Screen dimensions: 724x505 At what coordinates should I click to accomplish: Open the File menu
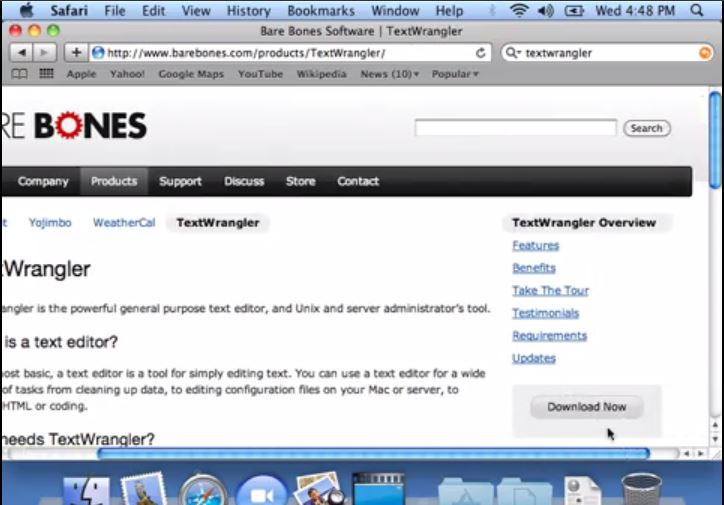[x=115, y=11]
